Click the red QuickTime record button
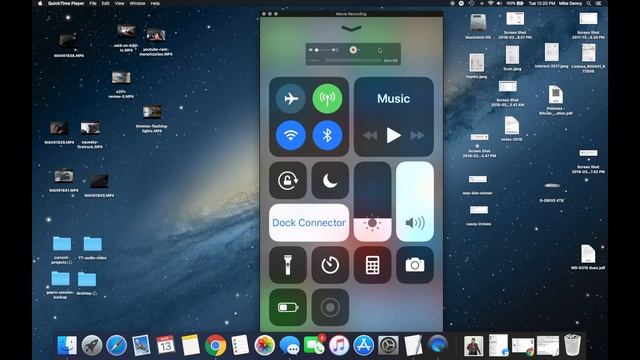Screen dimensions: 640x360 click(353, 50)
